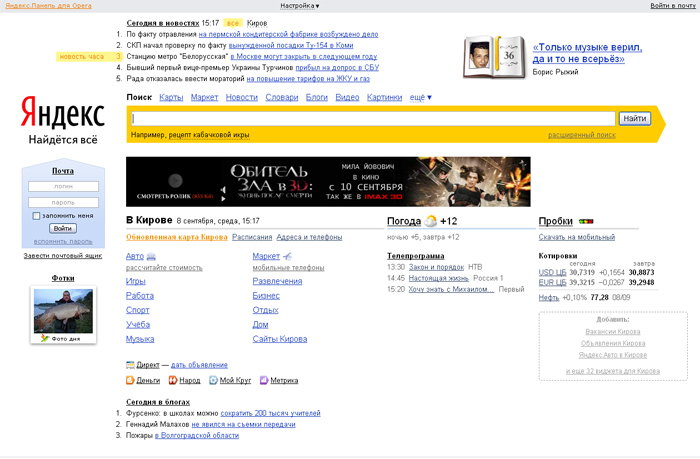Image resolution: width=700 pixels, height=459 pixels.
Task: Open 'Только музыке верил' quote link
Action: click(587, 53)
